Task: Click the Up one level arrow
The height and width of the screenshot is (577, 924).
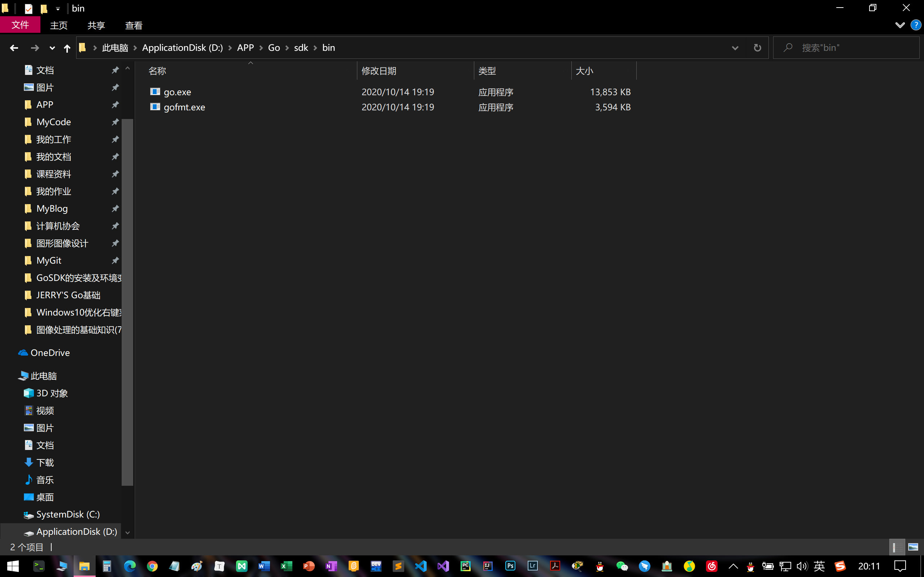Action: point(67,48)
